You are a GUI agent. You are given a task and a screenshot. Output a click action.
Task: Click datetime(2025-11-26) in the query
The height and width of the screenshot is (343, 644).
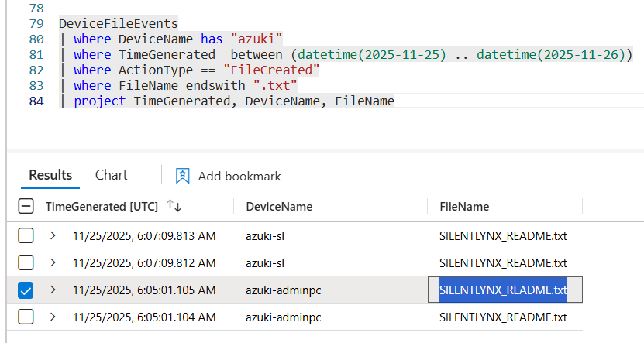coord(551,54)
